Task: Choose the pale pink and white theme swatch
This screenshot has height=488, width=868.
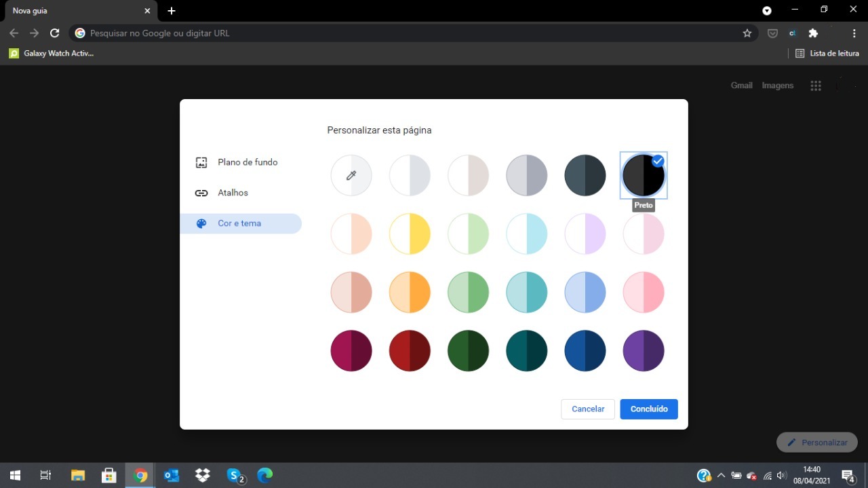Action: (x=644, y=233)
